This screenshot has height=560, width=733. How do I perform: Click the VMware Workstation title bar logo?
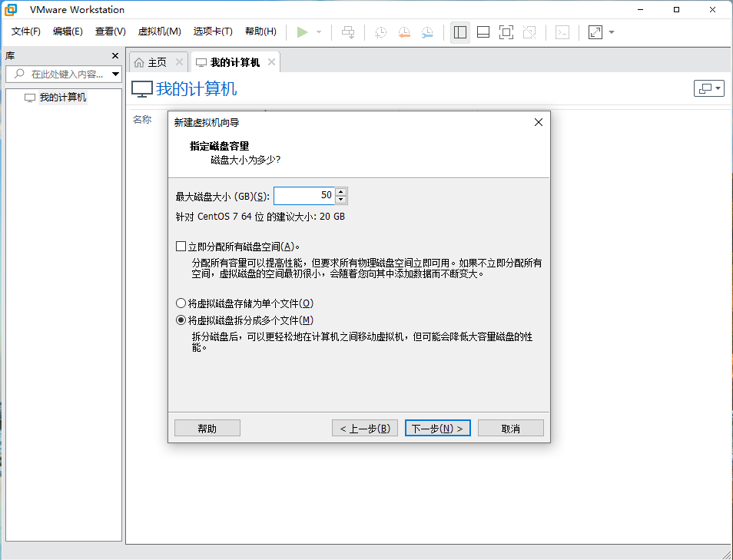[11, 9]
